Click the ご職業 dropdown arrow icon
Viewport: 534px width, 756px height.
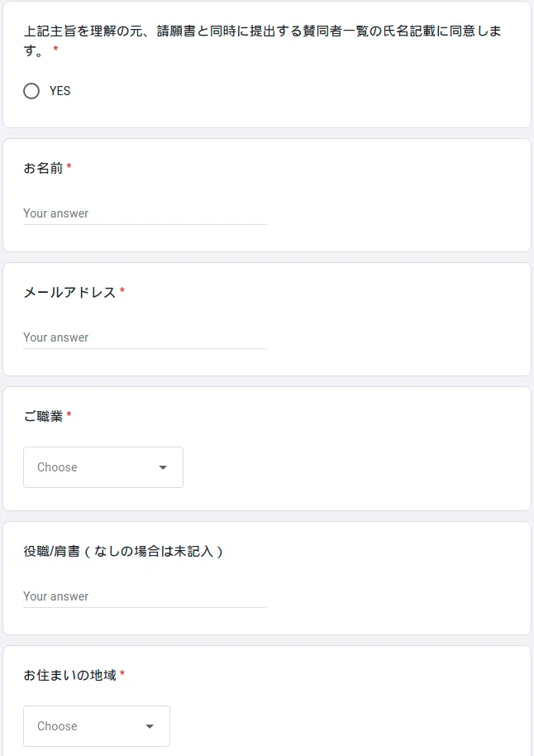coord(163,467)
